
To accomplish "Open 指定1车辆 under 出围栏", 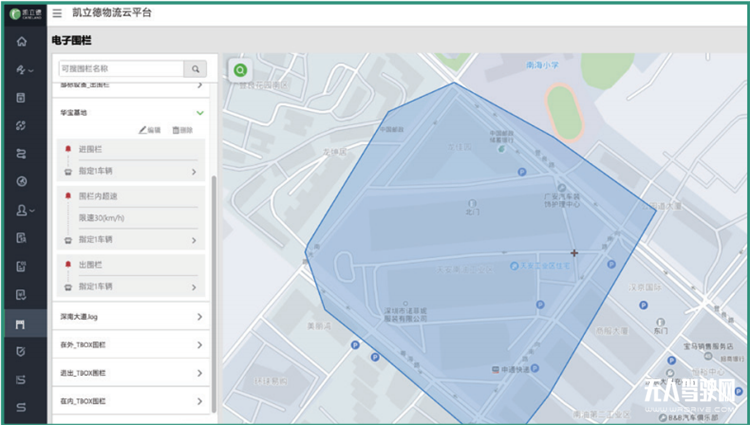I will point(130,286).
